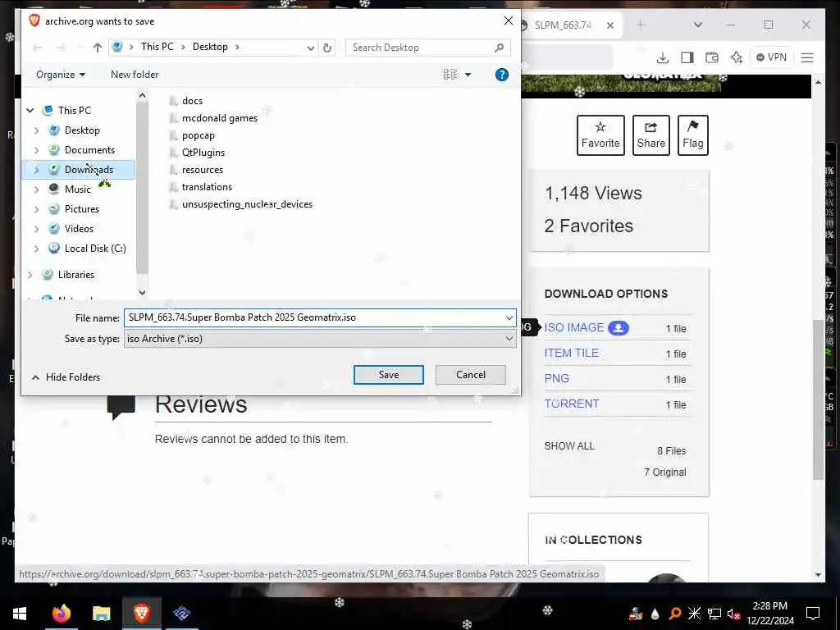Click the Share button on archive page
The height and width of the screenshot is (630, 840).
[651, 135]
